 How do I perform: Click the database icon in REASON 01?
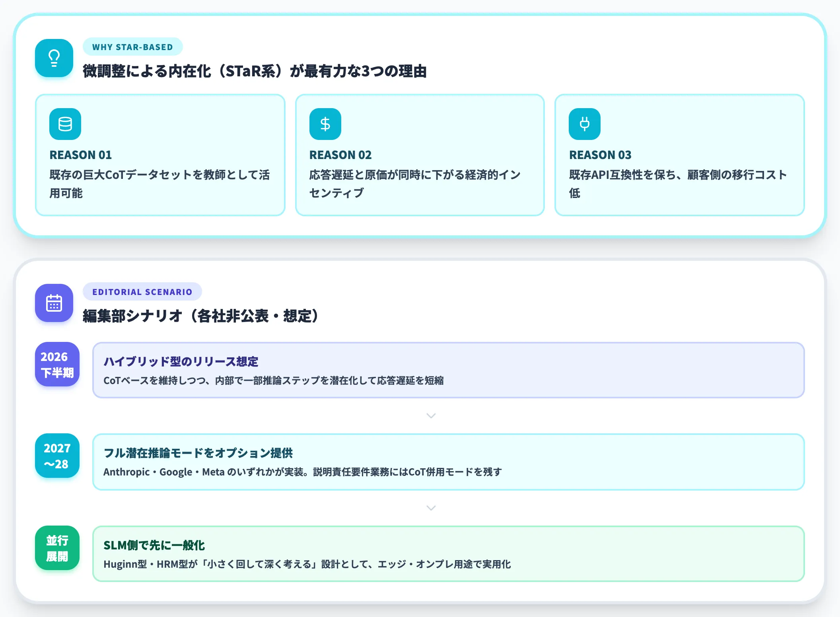click(x=65, y=124)
